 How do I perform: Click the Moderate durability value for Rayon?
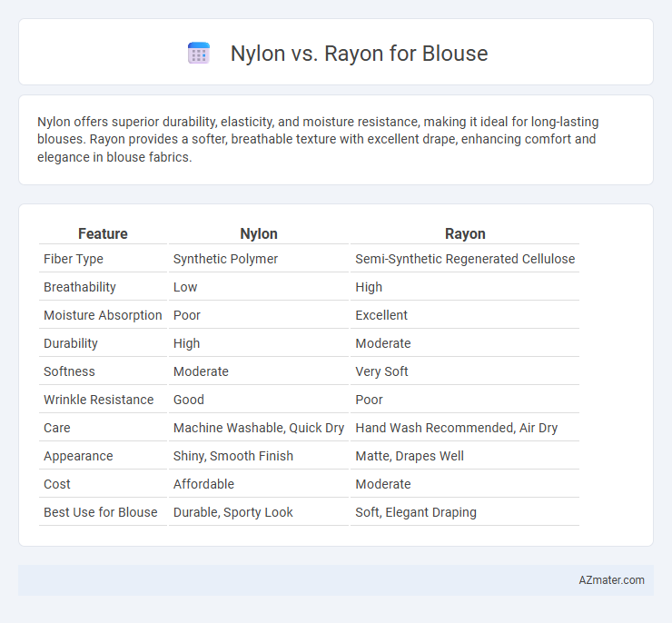click(x=382, y=343)
